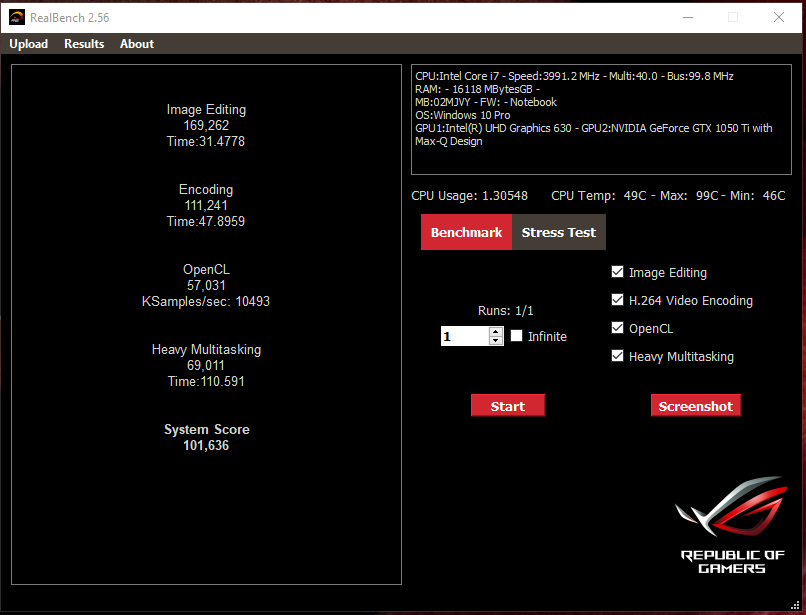The image size is (806, 615).
Task: Switch to the Benchmark tab
Action: click(466, 232)
